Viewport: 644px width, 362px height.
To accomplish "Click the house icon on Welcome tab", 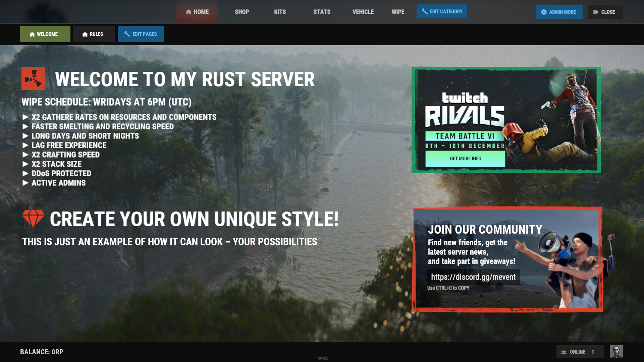I will (32, 34).
